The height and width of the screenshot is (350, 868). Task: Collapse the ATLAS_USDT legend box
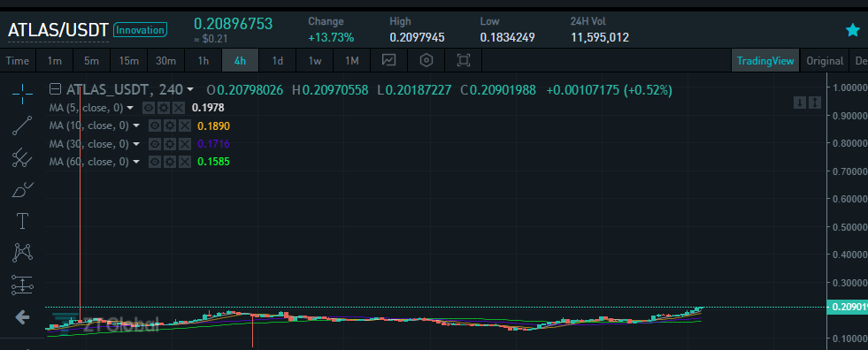55,89
